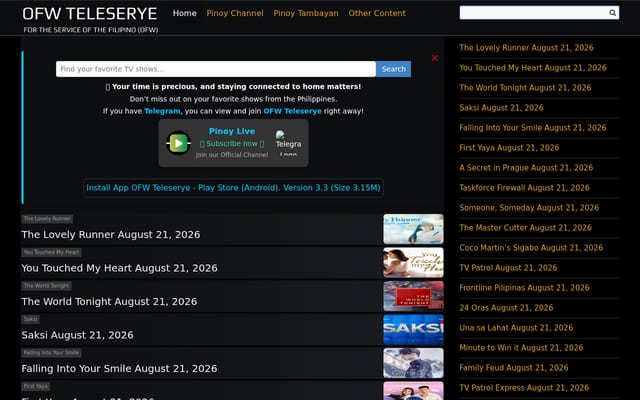Open The World Tonight thumbnail

[413, 296]
